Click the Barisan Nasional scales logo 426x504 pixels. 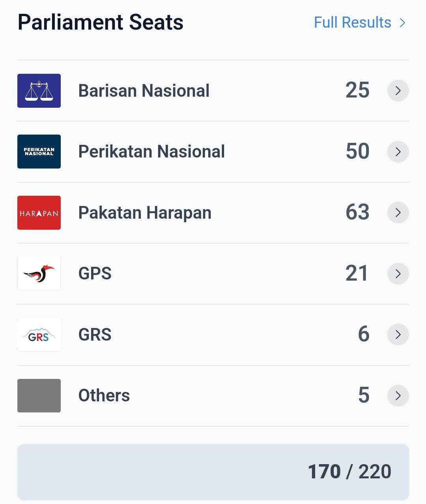point(39,91)
